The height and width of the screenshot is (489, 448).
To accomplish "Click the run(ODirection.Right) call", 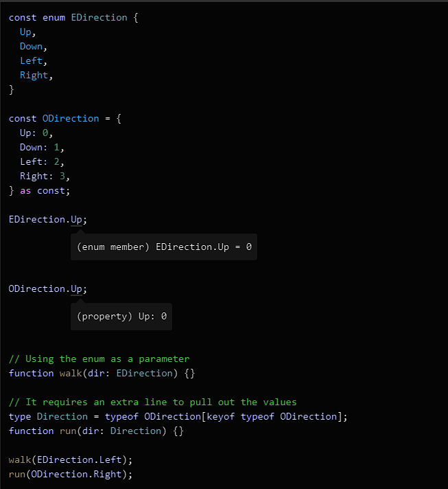I will (x=70, y=474).
